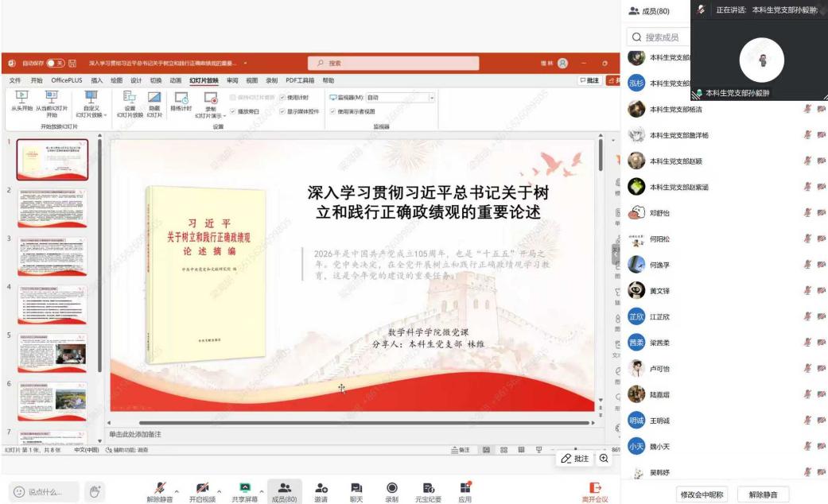The width and height of the screenshot is (828, 504).
Task: Uncheck the 使用演示者视图 checkbox
Action: tap(332, 111)
